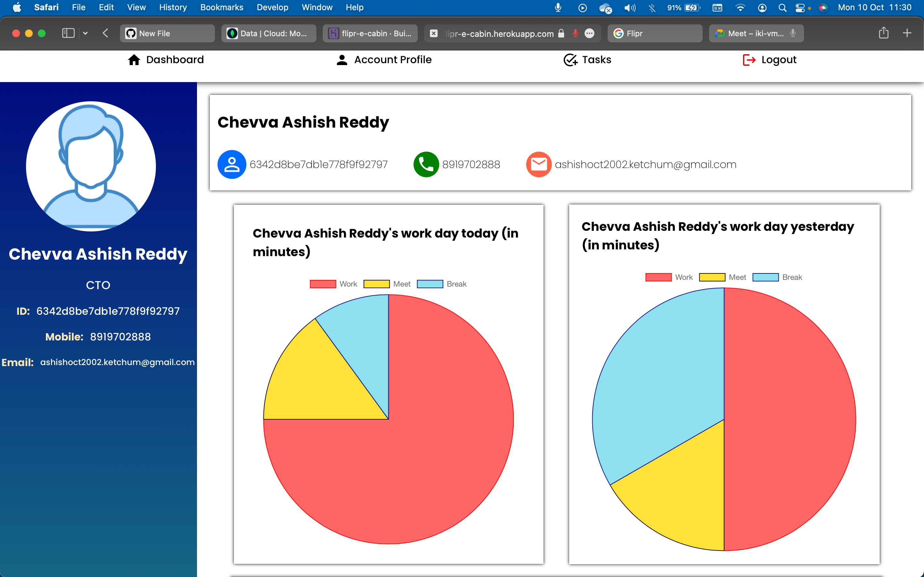Click the profile avatar picture

click(91, 166)
